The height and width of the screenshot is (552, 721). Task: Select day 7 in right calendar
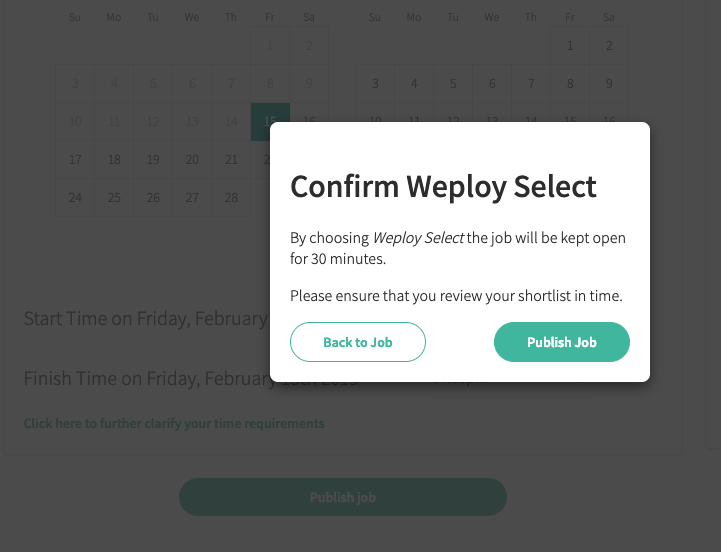tap(531, 84)
